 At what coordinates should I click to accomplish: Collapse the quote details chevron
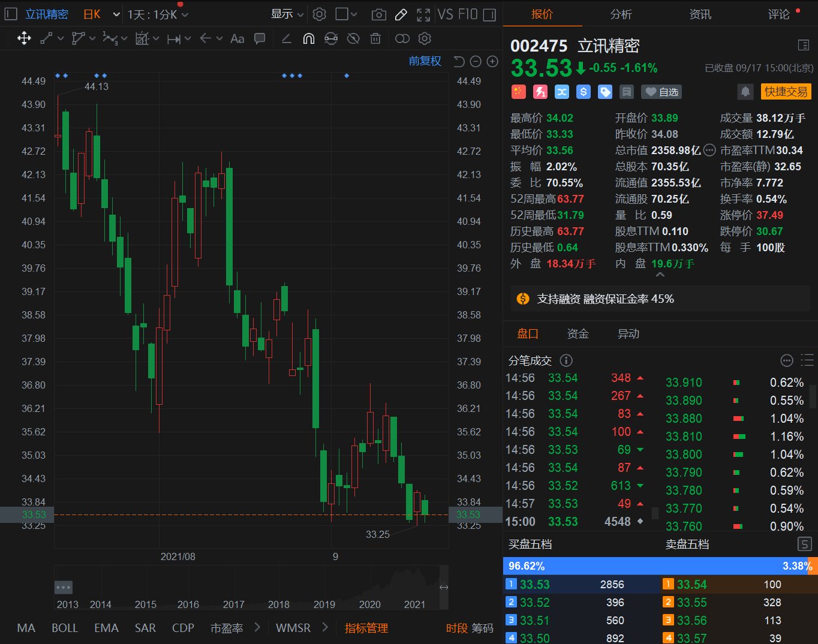(660, 275)
